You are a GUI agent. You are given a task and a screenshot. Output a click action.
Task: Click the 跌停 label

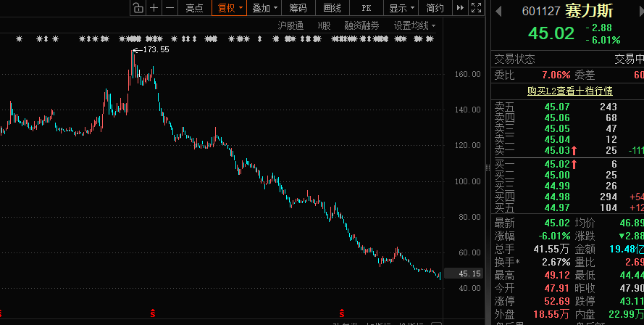pyautogui.click(x=585, y=301)
